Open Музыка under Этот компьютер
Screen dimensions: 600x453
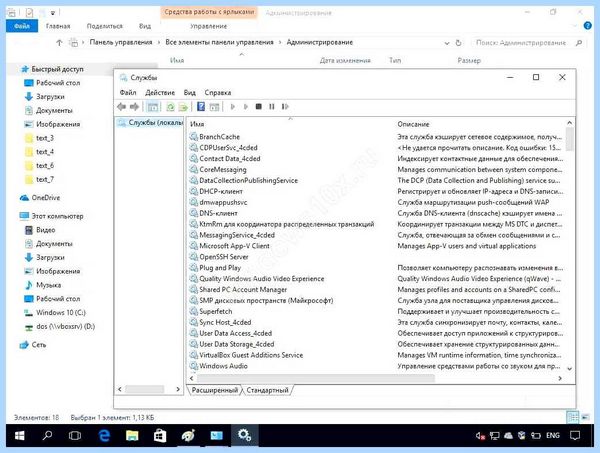coord(48,285)
